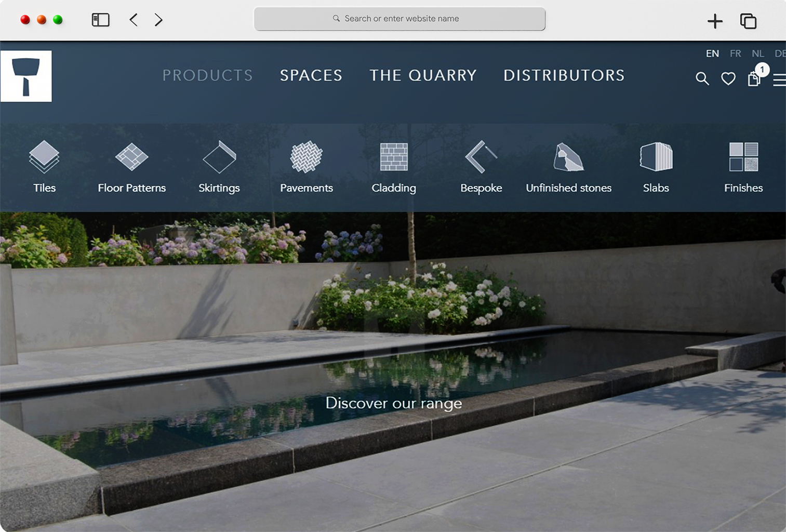
Task: Click the cart badge showing 1
Action: (x=762, y=70)
